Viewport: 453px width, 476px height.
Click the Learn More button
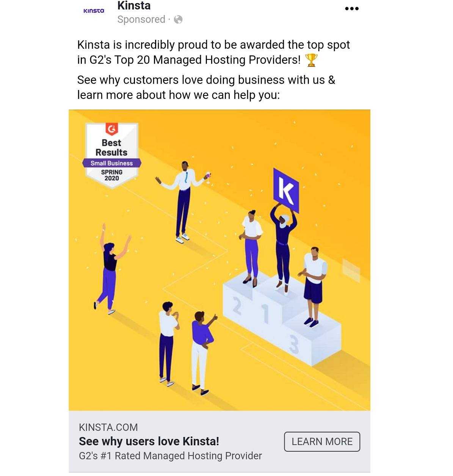(x=322, y=442)
